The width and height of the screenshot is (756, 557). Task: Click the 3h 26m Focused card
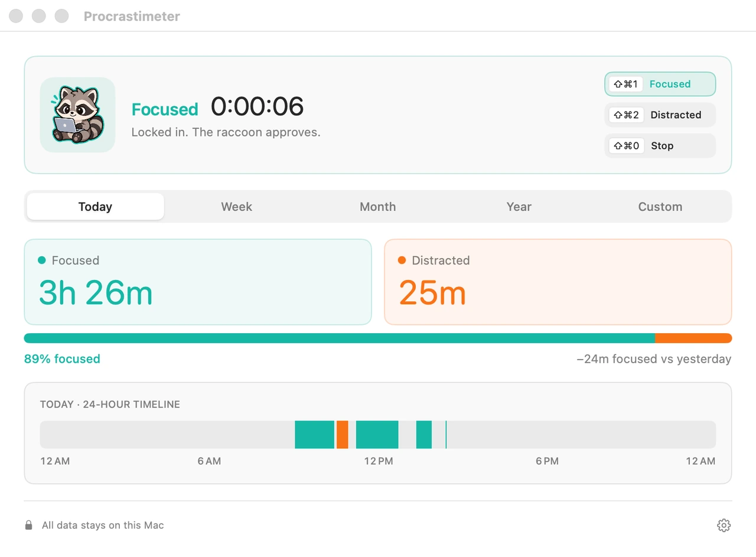tap(198, 282)
